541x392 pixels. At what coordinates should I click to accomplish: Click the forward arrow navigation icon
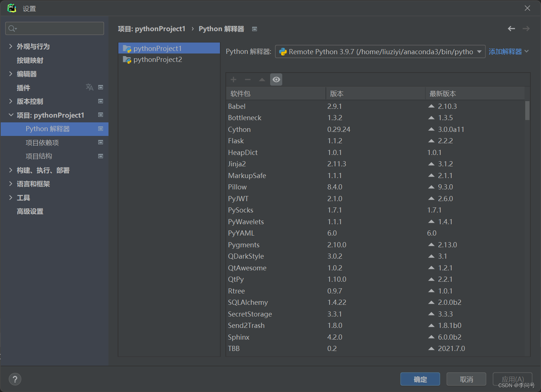(526, 29)
